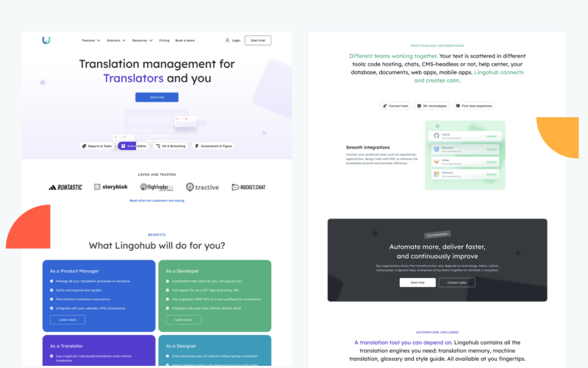
Task: Click the Lingohub logo in the header
Action: [x=46, y=40]
